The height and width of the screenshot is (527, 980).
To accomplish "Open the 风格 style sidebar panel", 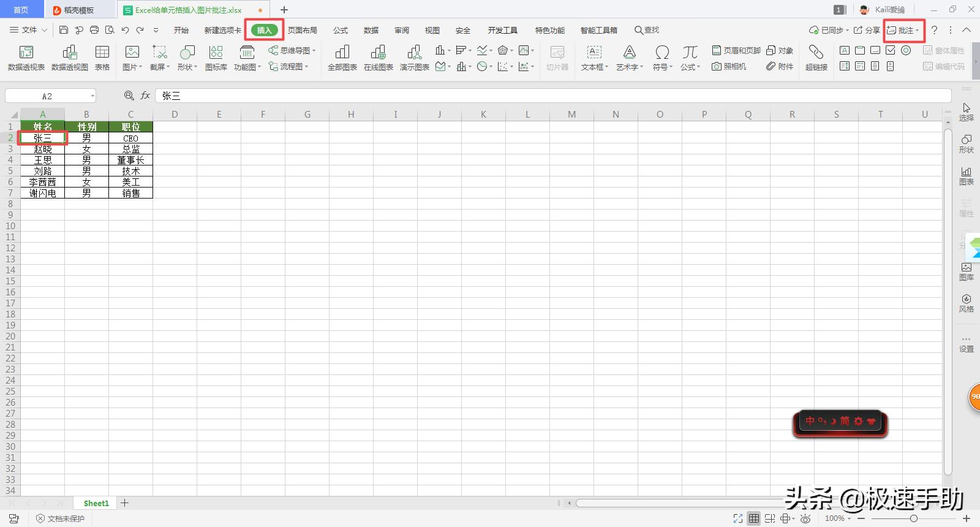I will (966, 303).
